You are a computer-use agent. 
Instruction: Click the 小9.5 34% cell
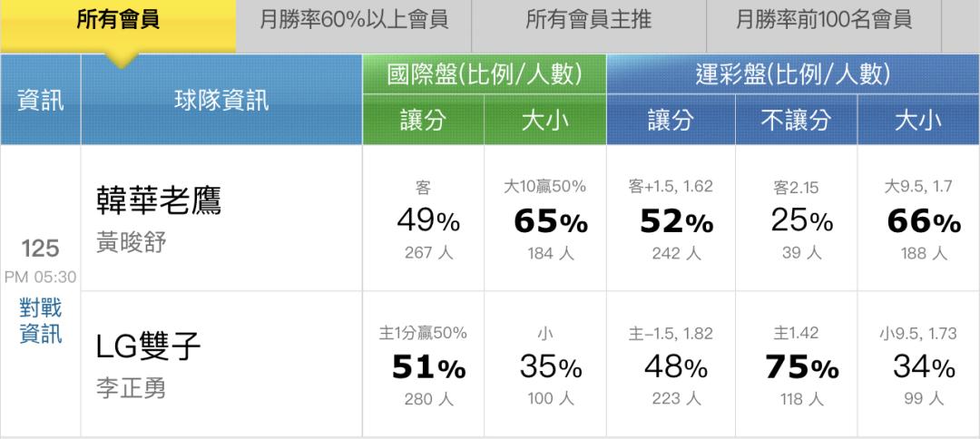(x=918, y=366)
